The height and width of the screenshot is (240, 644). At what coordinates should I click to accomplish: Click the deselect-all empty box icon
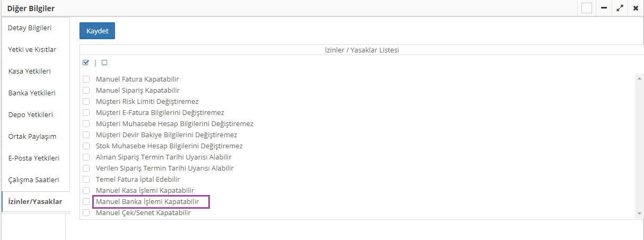coord(104,63)
